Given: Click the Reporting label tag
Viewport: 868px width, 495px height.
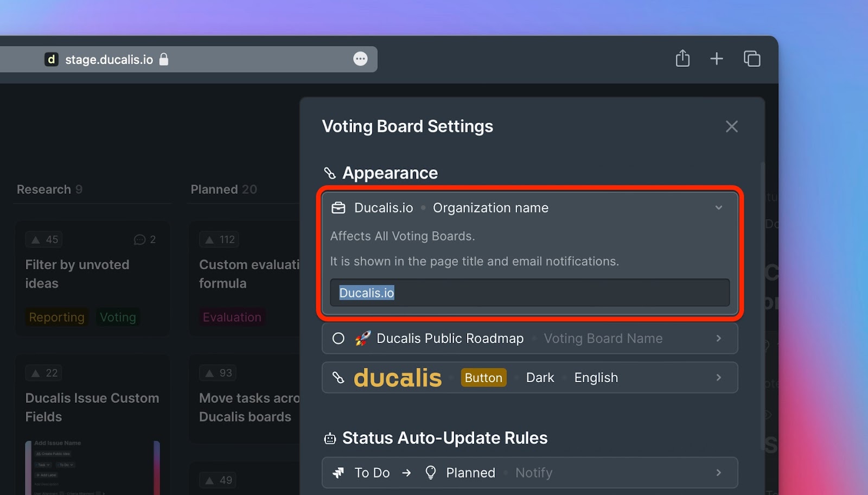Looking at the screenshot, I should 57,317.
